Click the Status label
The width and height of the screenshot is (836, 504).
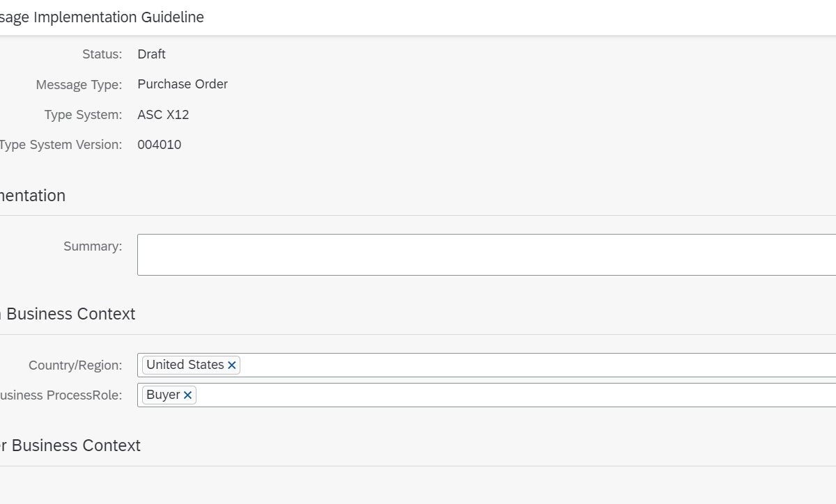pos(102,54)
